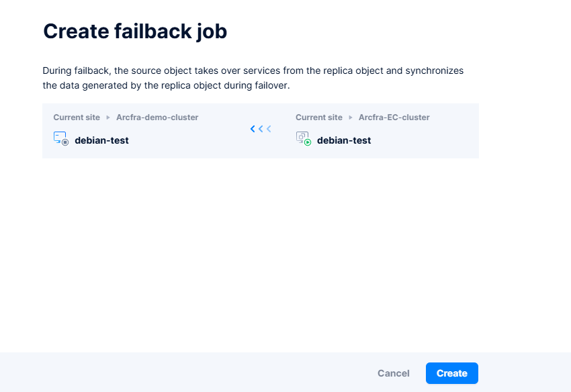Select the Arcfra-demo-cluster site label
Image resolution: width=571 pixels, height=392 pixels.
(x=158, y=117)
